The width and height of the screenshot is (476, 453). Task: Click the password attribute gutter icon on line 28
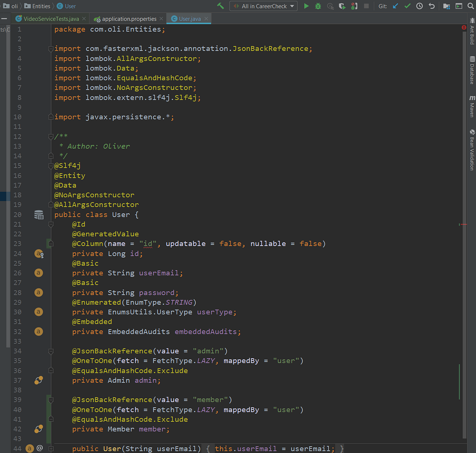coord(38,292)
